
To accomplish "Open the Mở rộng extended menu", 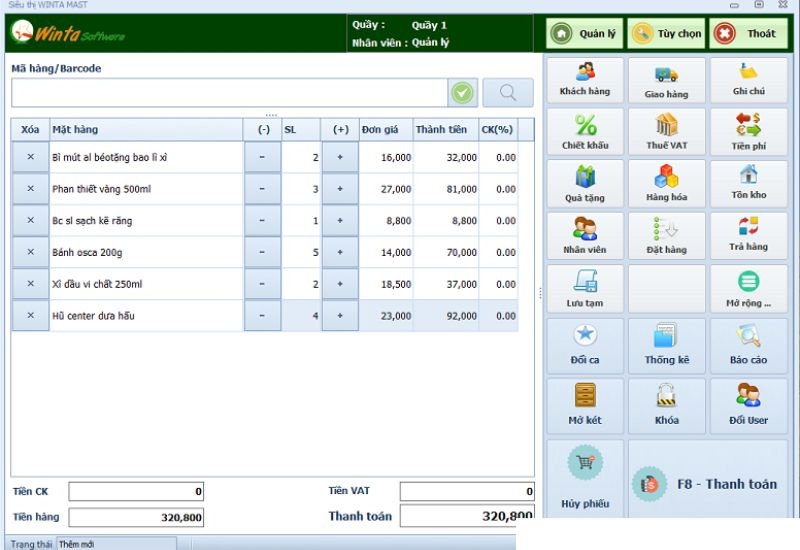I will click(x=748, y=288).
